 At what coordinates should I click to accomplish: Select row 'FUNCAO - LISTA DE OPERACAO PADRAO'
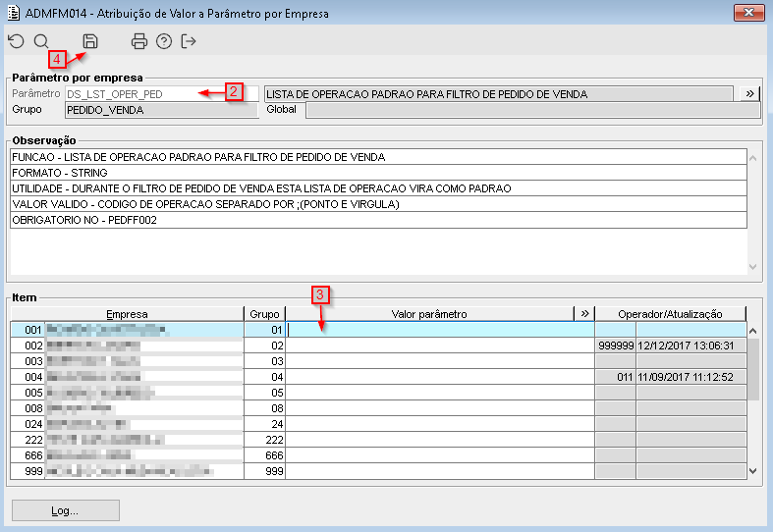[378, 157]
